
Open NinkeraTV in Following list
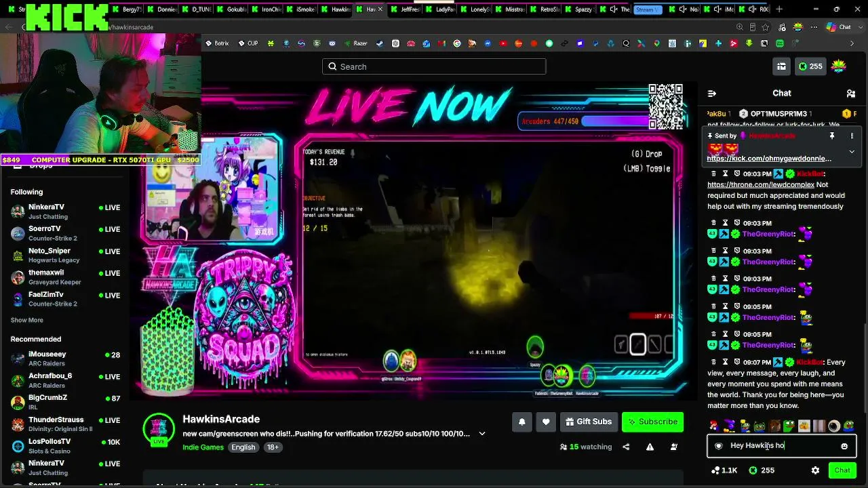pos(65,211)
